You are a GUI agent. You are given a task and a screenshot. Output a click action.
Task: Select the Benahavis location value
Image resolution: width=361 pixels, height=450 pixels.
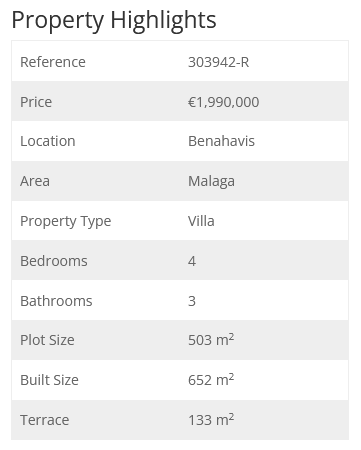point(221,141)
